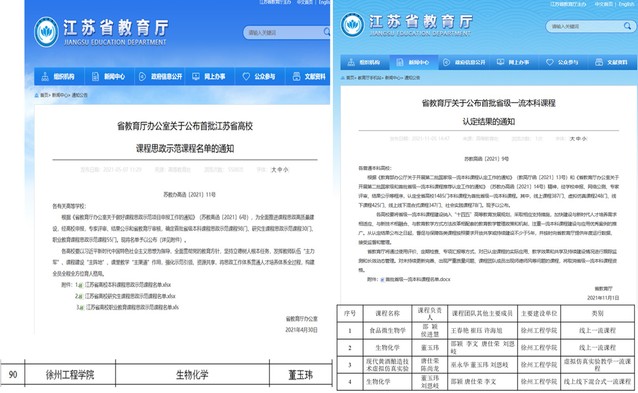Click document number 苏教高函〔2021〕9号

tap(487, 159)
